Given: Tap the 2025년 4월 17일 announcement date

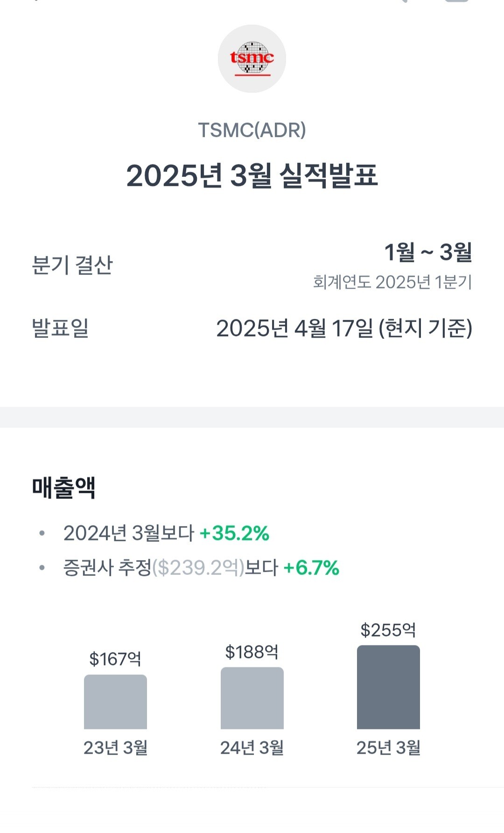Looking at the screenshot, I should point(344,329).
